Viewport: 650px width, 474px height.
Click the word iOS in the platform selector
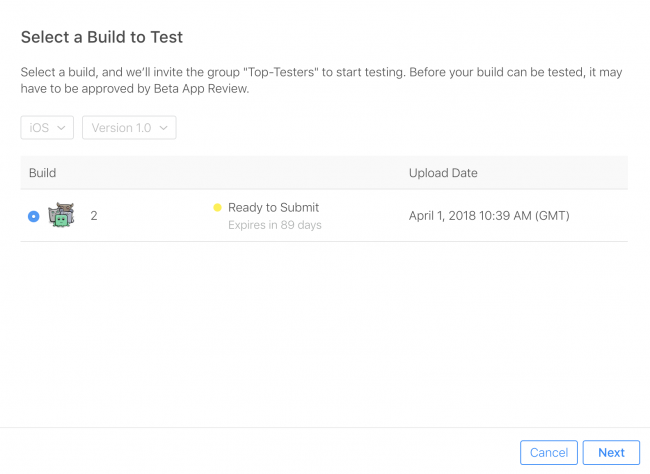pyautogui.click(x=39, y=128)
